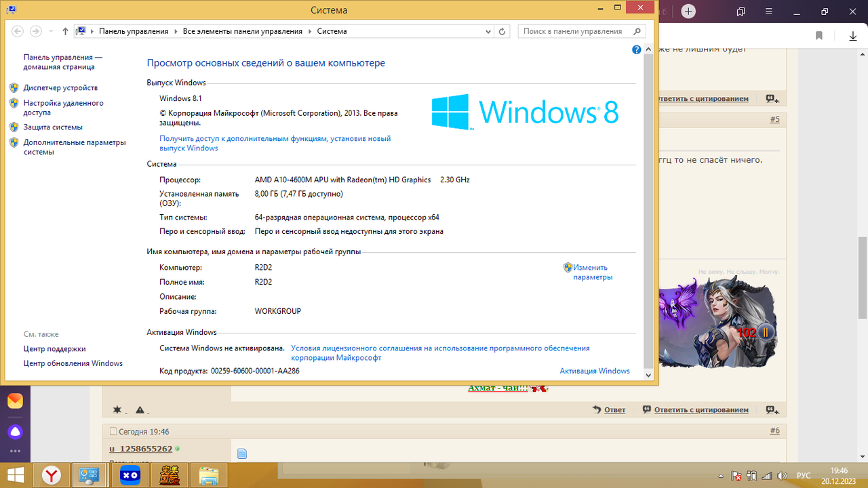The width and height of the screenshot is (868, 488).
Task: Expand breadcrumb arrow after Панель управления
Action: (176, 31)
